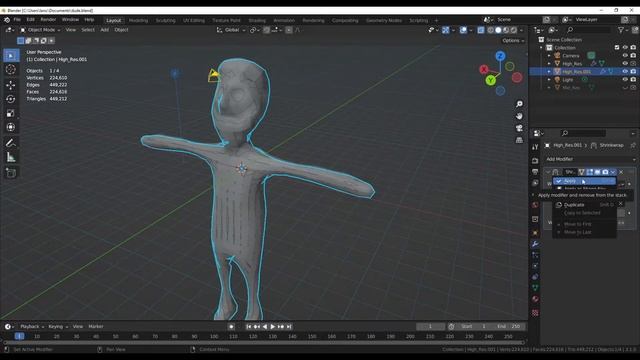Viewport: 640px width, 360px height.
Task: Switch to solid viewport shading
Action: pos(498,30)
